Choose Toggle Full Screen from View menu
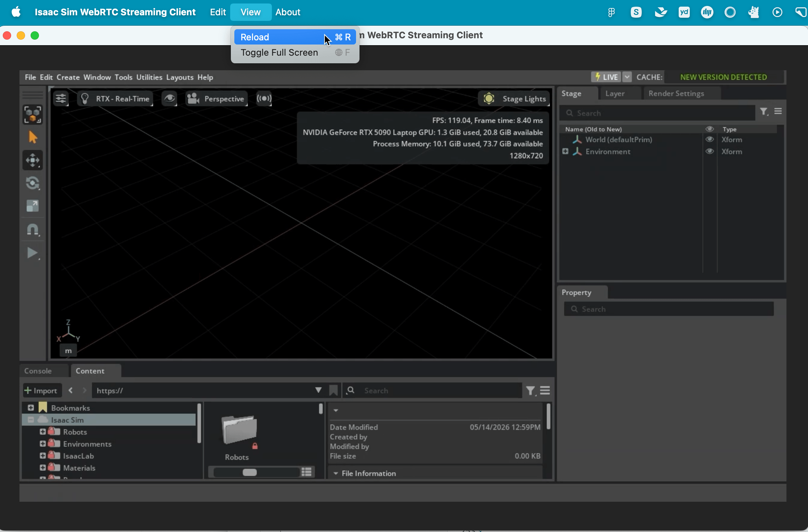808x532 pixels. 295,53
